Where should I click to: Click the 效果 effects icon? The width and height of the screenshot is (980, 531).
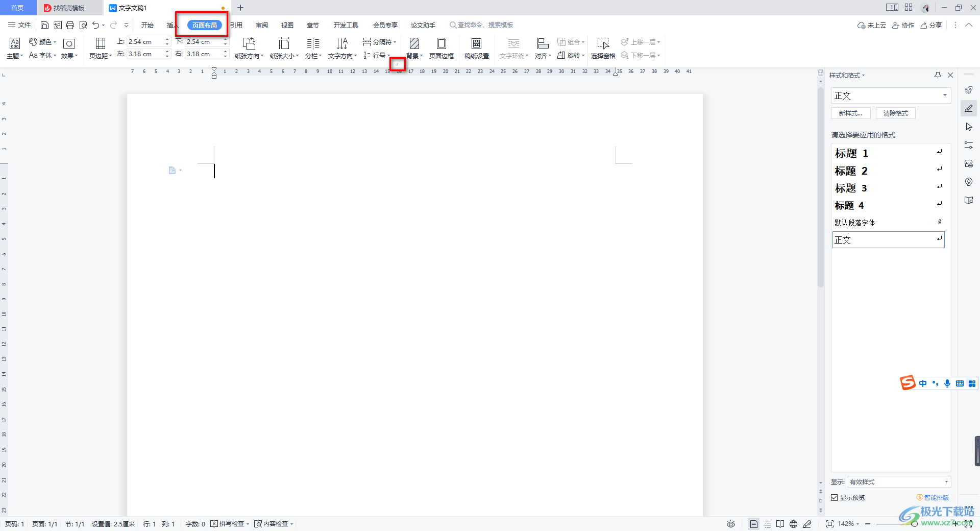click(x=69, y=43)
